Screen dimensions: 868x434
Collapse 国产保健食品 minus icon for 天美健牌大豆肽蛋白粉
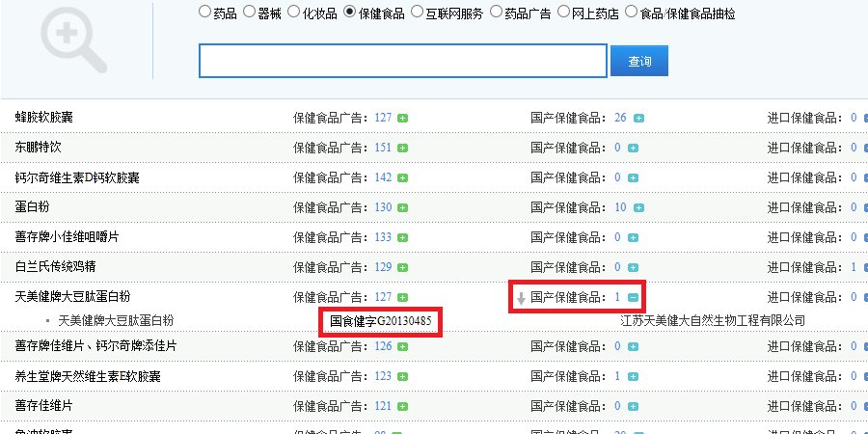[x=633, y=298]
